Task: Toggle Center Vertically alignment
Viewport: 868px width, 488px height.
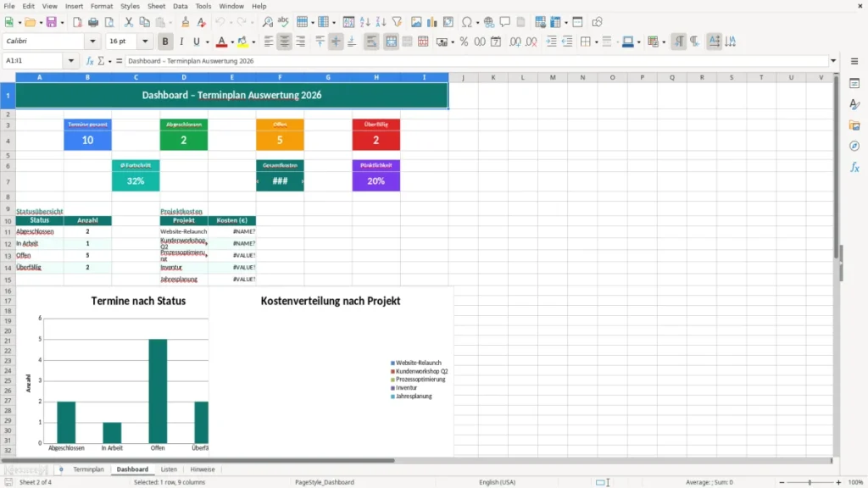Action: (336, 42)
